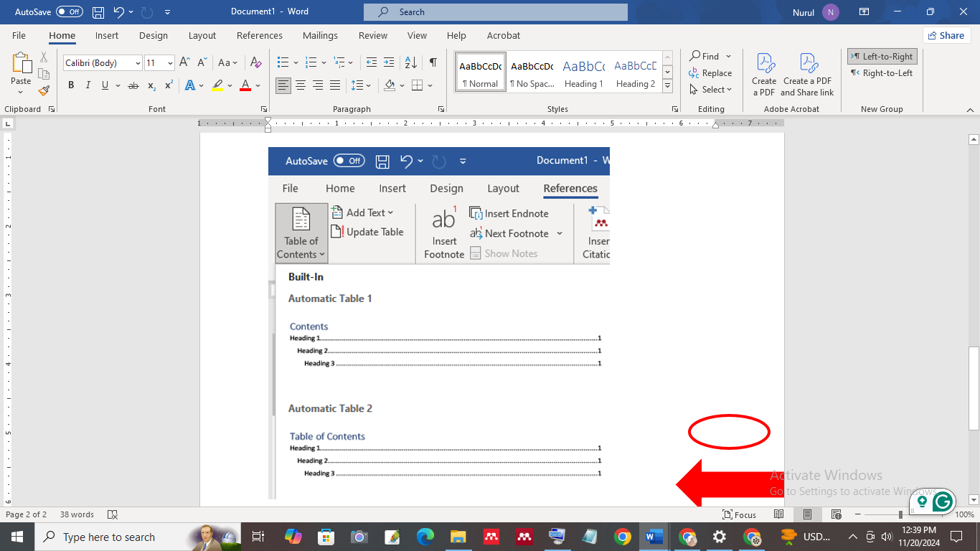Click the Search box in title bar
The height and width of the screenshot is (551, 980).
point(496,12)
